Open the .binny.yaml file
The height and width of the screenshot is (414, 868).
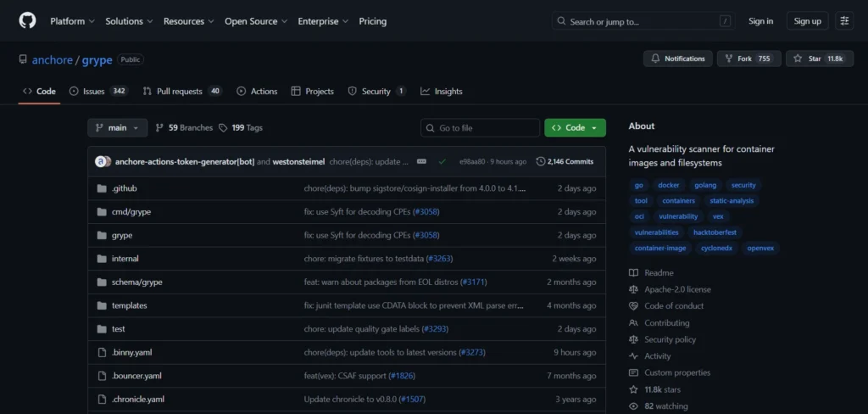click(x=131, y=352)
